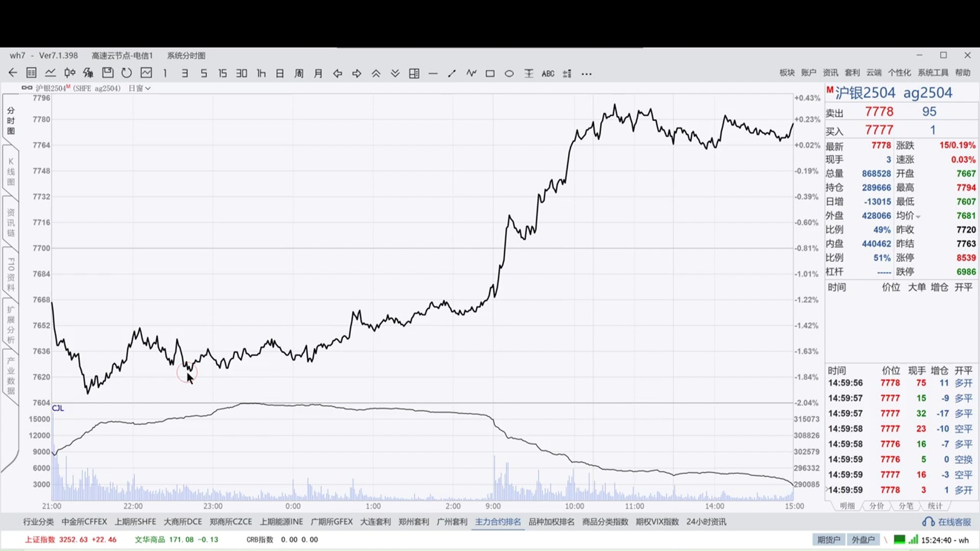Open 主力合约排名 bottom tab

pos(498,521)
